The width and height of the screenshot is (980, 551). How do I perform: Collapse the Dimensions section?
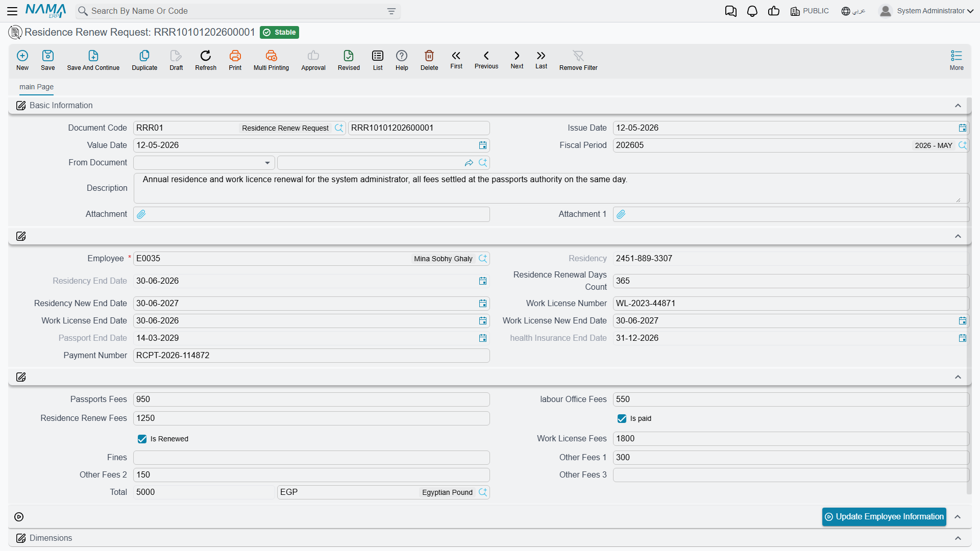pos(958,538)
